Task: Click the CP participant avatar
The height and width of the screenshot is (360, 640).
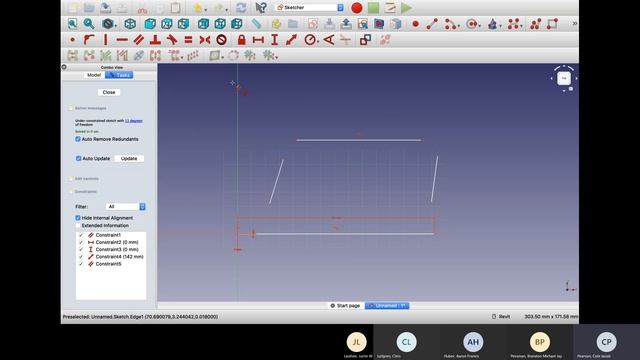Action: (x=606, y=342)
